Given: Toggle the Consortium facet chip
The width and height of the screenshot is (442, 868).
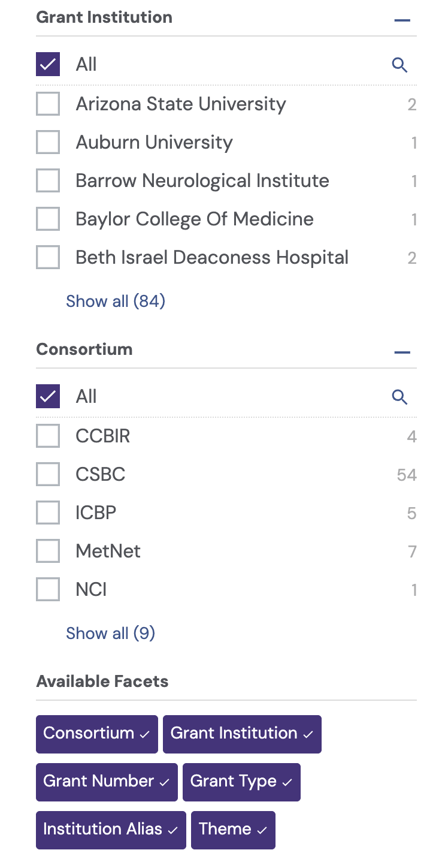Looking at the screenshot, I should point(97,734).
